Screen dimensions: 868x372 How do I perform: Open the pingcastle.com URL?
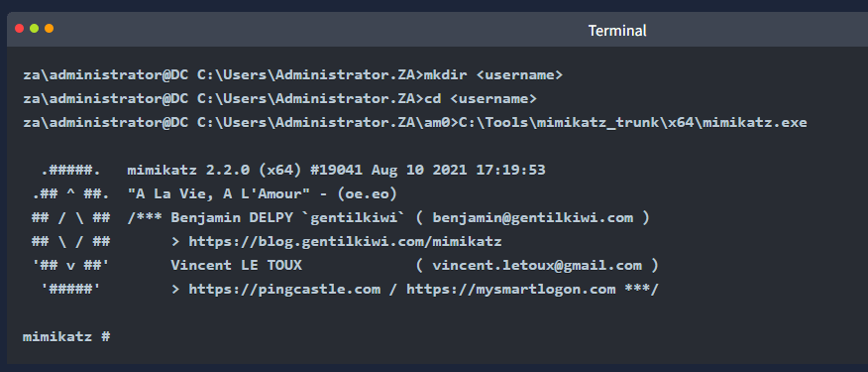click(x=284, y=290)
